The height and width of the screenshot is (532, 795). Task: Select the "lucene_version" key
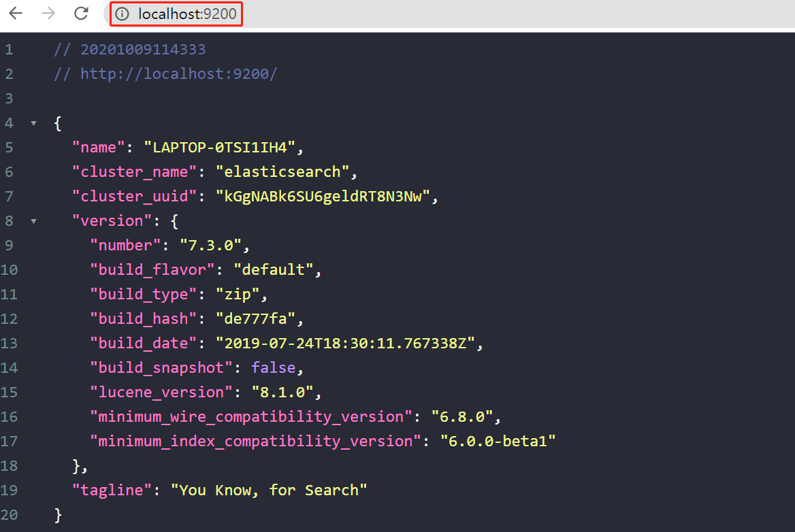click(161, 392)
